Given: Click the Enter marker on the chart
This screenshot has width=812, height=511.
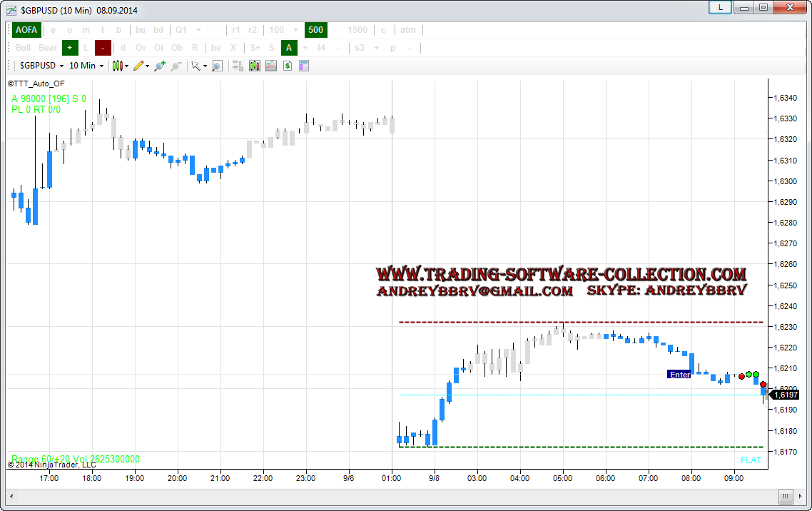Looking at the screenshot, I should click(x=679, y=374).
